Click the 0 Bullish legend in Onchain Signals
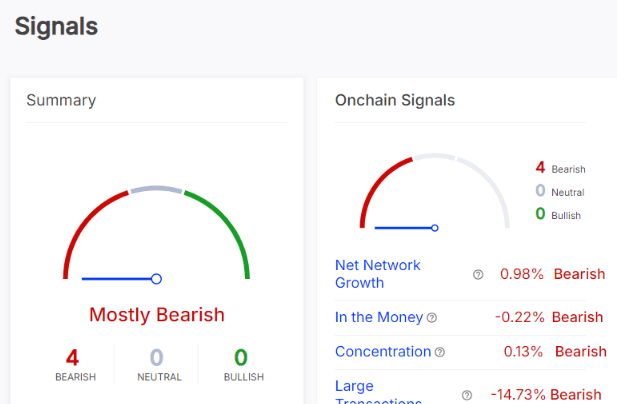The width and height of the screenshot is (617, 404). point(558,214)
